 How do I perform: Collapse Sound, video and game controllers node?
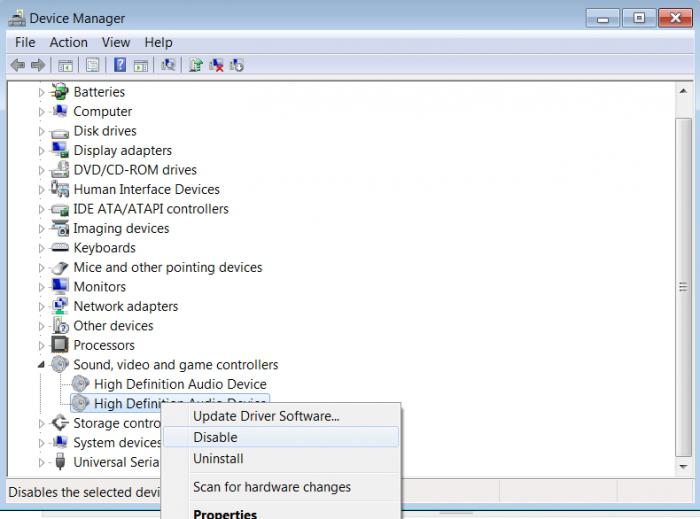(41, 365)
